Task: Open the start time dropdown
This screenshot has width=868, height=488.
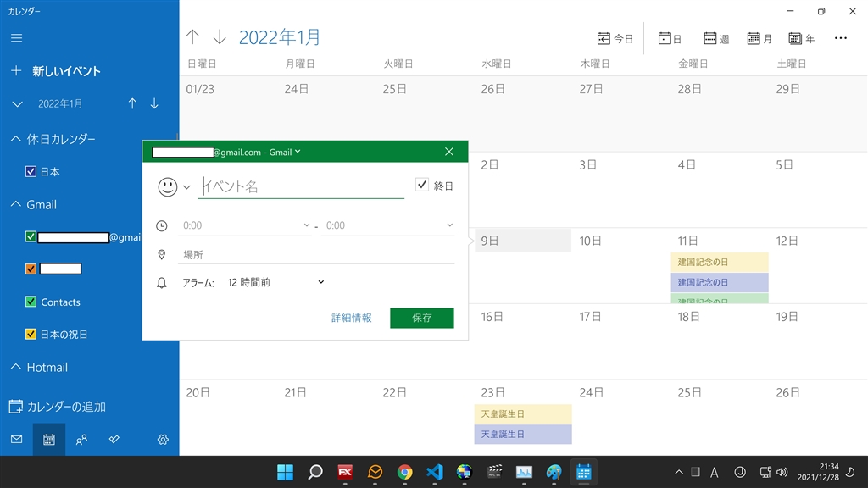Action: (245, 225)
